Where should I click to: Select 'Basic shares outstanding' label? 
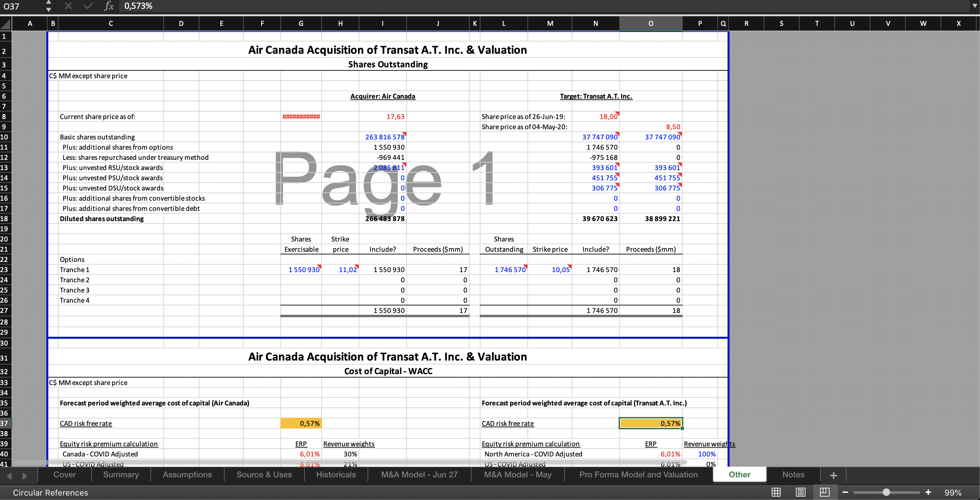97,137
